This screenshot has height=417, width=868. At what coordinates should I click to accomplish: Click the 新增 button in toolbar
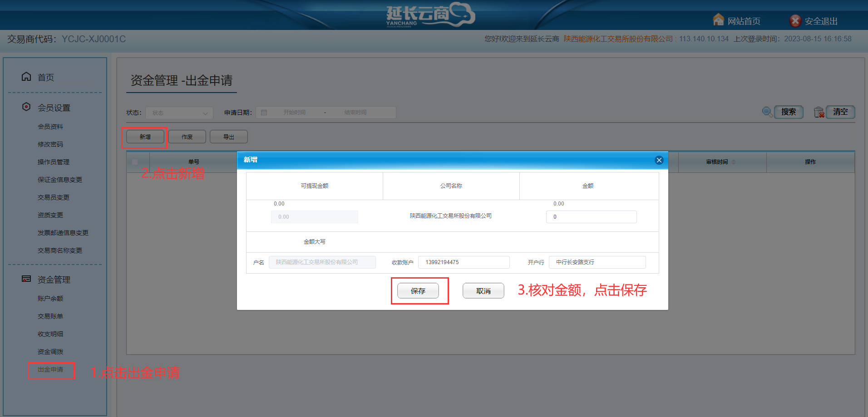click(145, 137)
